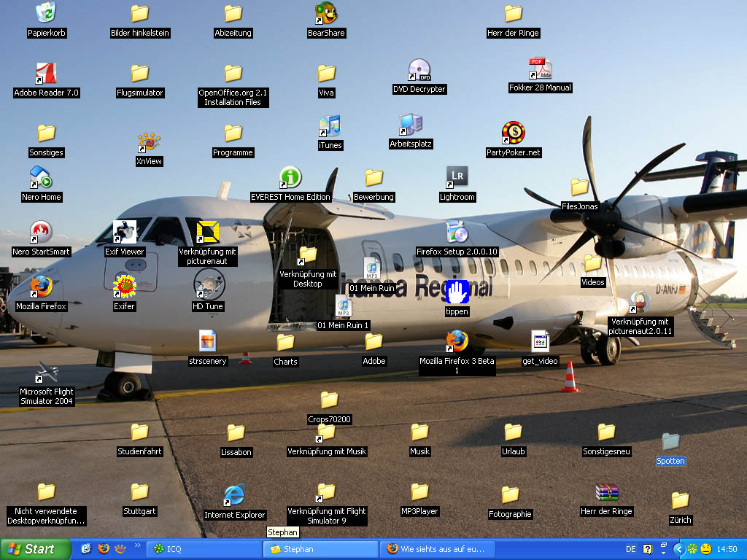Open the Papierkorb recycle bin
This screenshot has width=747, height=560.
pyautogui.click(x=47, y=13)
